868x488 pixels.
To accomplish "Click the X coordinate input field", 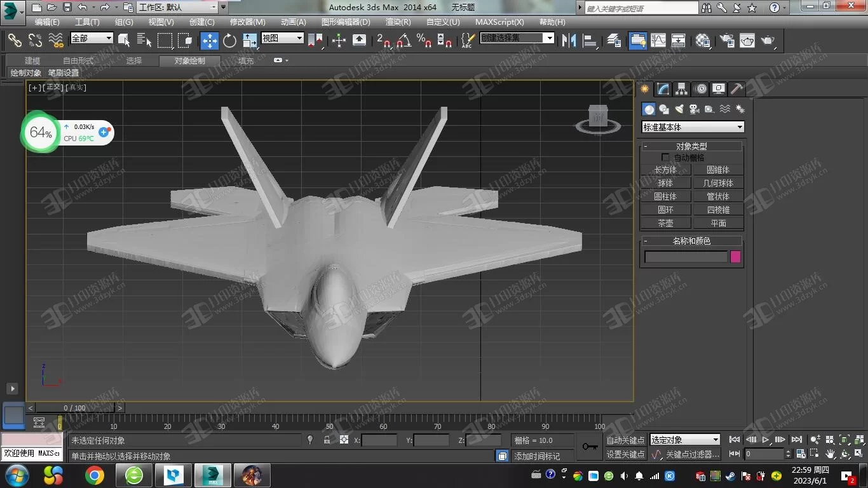I will click(x=379, y=440).
